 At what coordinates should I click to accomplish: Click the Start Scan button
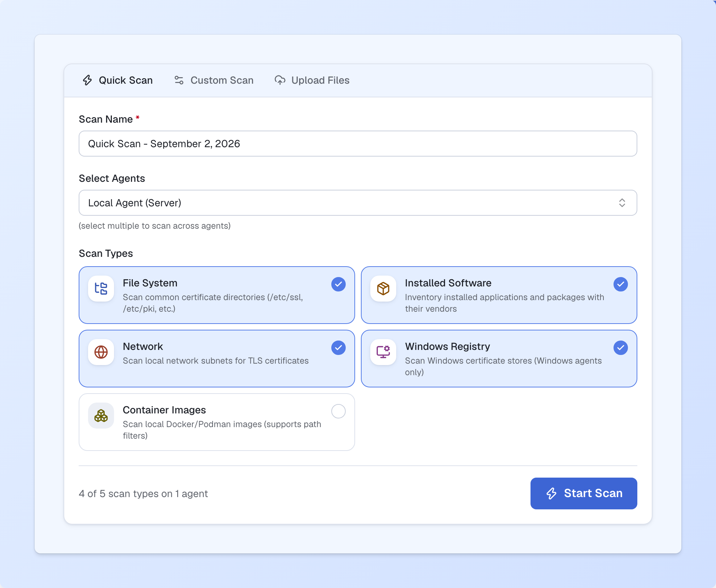[x=584, y=493]
